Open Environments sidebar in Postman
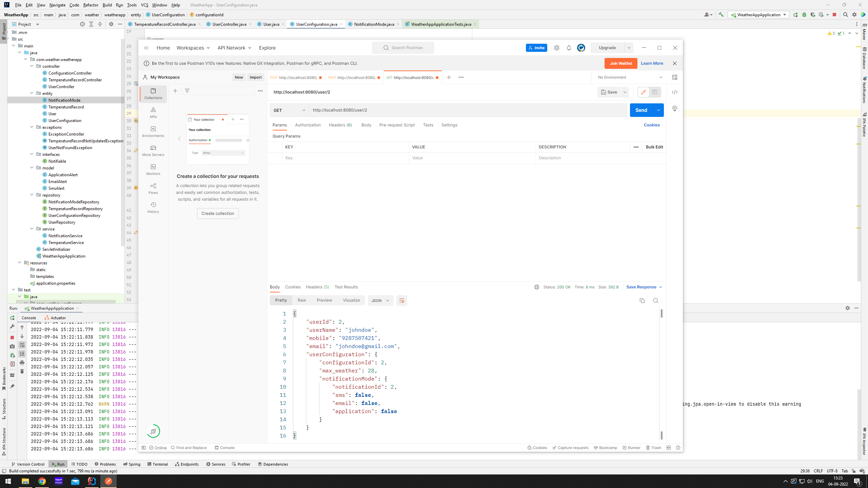This screenshot has height=488, width=868. tap(153, 131)
